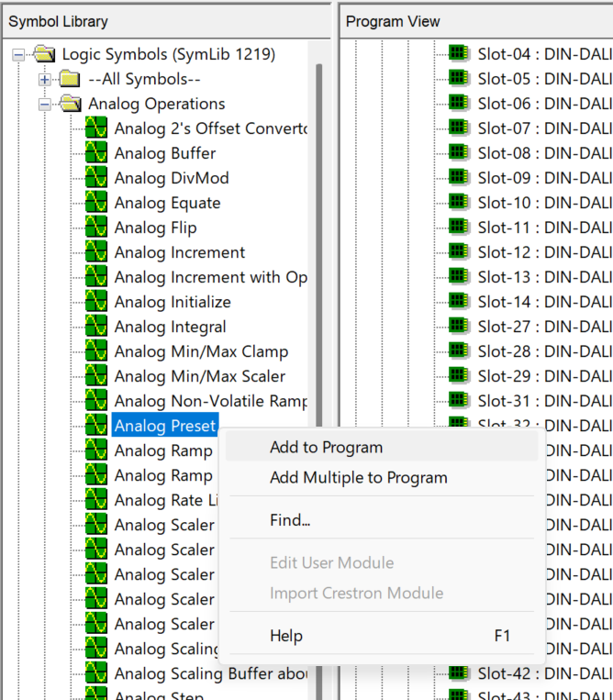
Task: Click the Analog DivMod symbol icon
Action: [x=96, y=178]
